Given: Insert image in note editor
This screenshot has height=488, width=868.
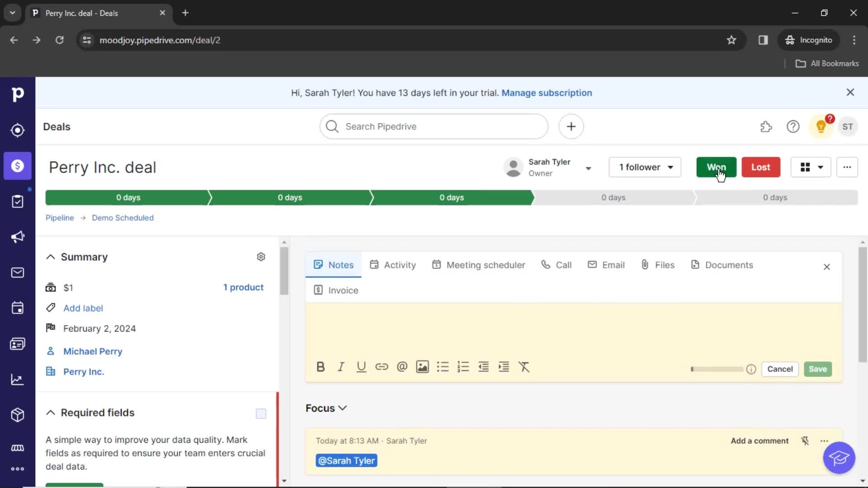Looking at the screenshot, I should click(422, 367).
